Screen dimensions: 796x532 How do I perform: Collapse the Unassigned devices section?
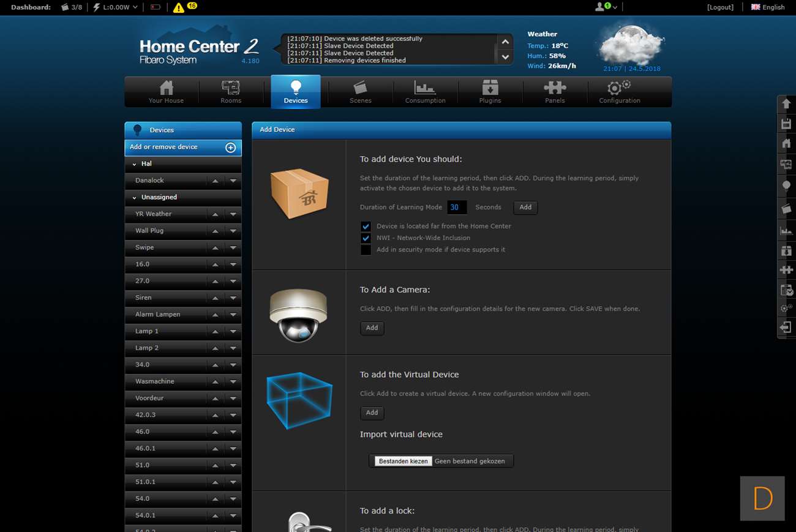(134, 198)
